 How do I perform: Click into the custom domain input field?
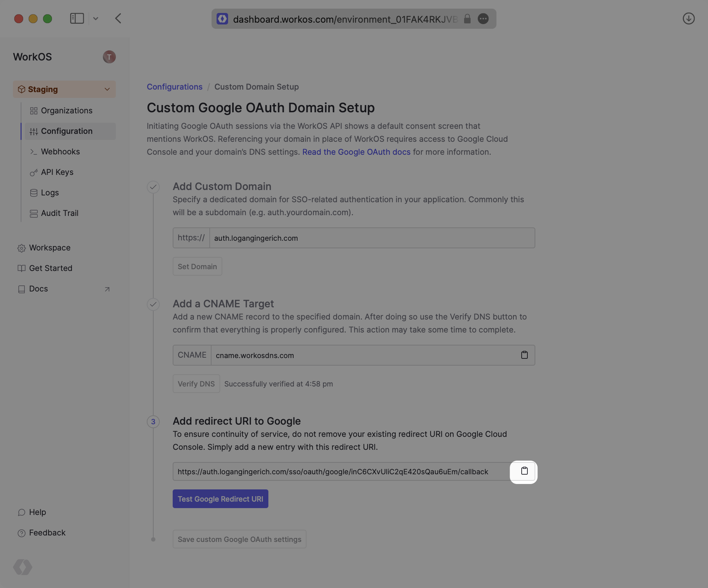pos(372,238)
